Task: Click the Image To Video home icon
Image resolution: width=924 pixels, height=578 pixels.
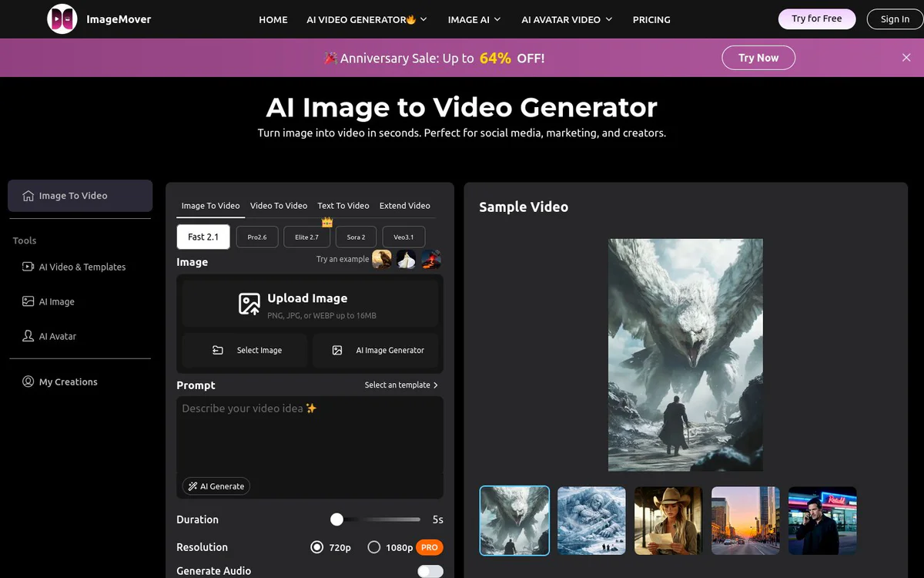Action: [28, 196]
